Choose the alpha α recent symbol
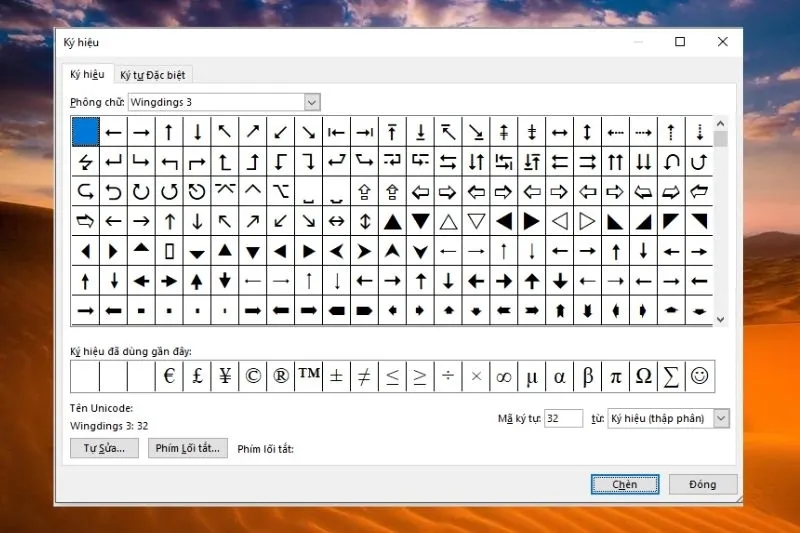The height and width of the screenshot is (533, 800). click(559, 376)
